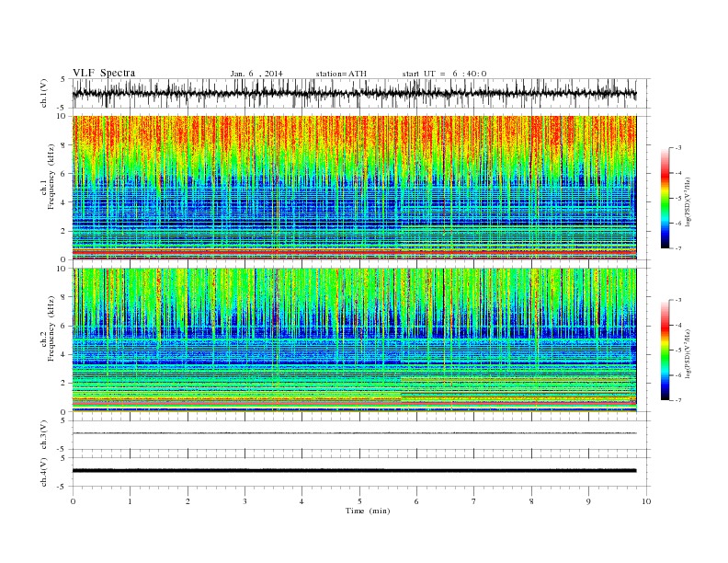Viewport: 728px width, 563px height.
Task: Click time-axis tick label "5"
Action: click(x=359, y=501)
